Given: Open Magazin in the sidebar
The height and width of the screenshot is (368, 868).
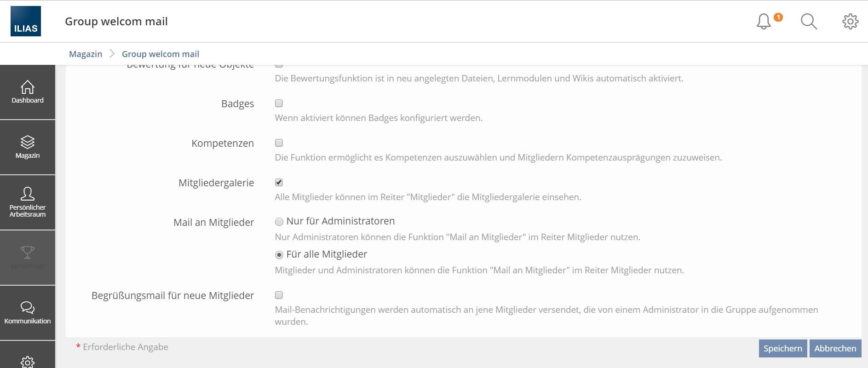Looking at the screenshot, I should coord(28,147).
